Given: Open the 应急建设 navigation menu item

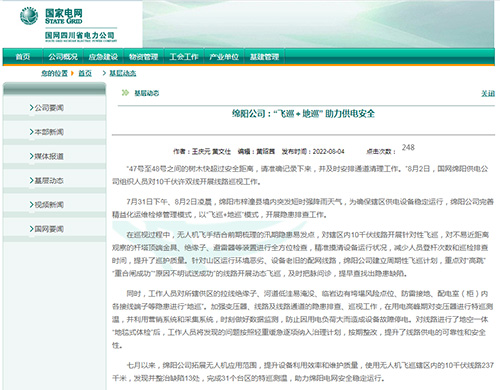Looking at the screenshot, I should [x=103, y=57].
